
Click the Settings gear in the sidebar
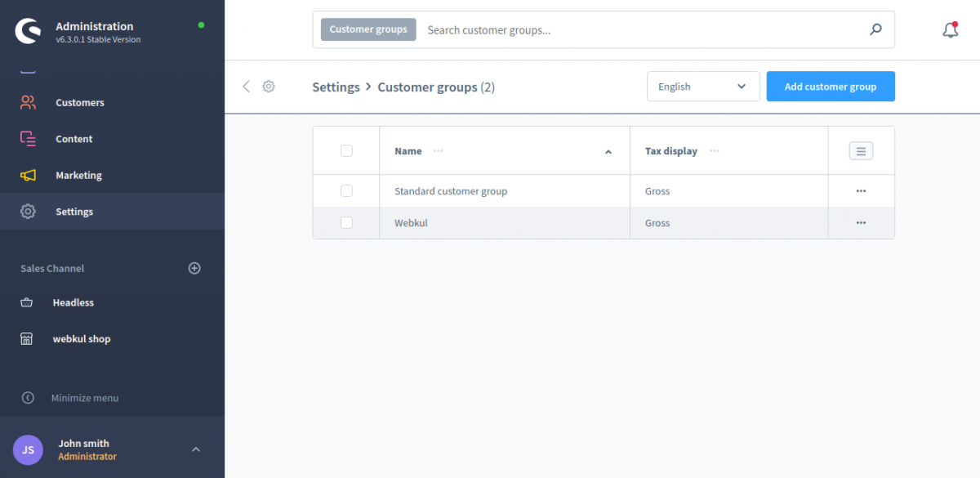pos(74,211)
